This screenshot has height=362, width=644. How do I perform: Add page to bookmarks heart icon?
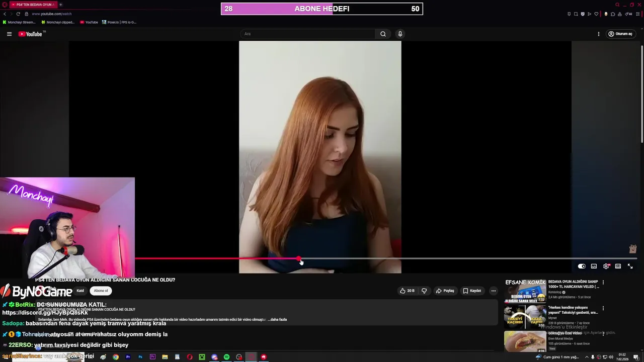(x=596, y=14)
